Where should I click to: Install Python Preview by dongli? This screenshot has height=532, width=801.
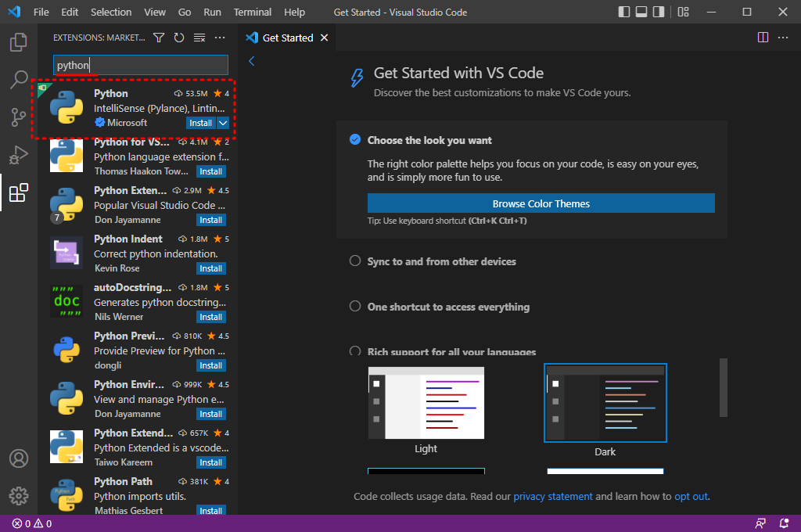click(211, 366)
